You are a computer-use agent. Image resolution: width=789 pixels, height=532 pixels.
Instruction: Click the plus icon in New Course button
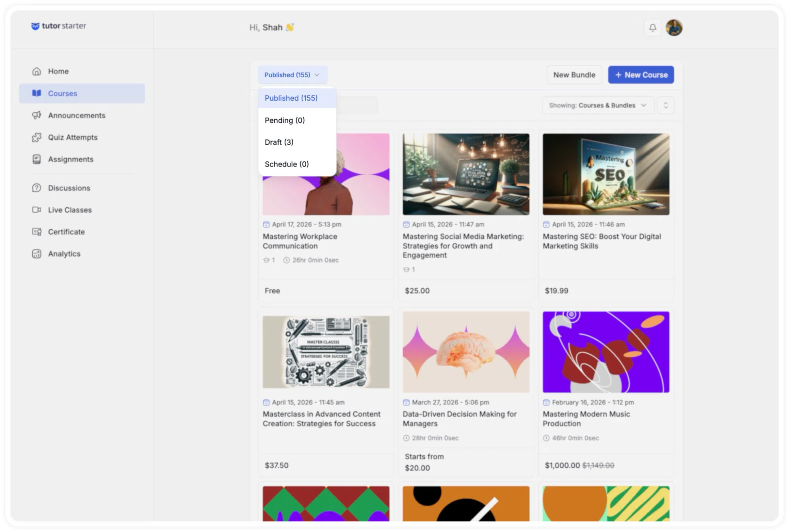[618, 75]
